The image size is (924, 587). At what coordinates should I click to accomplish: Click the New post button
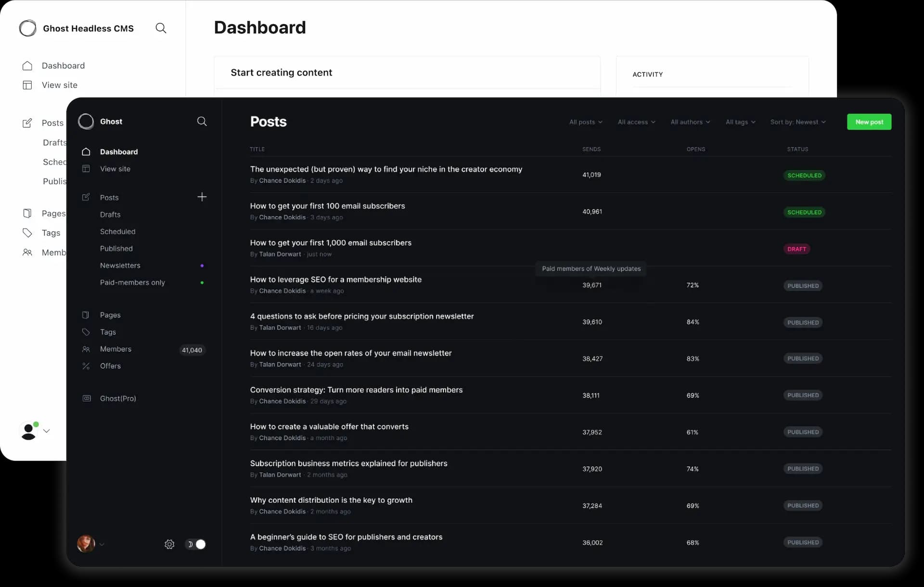(869, 122)
